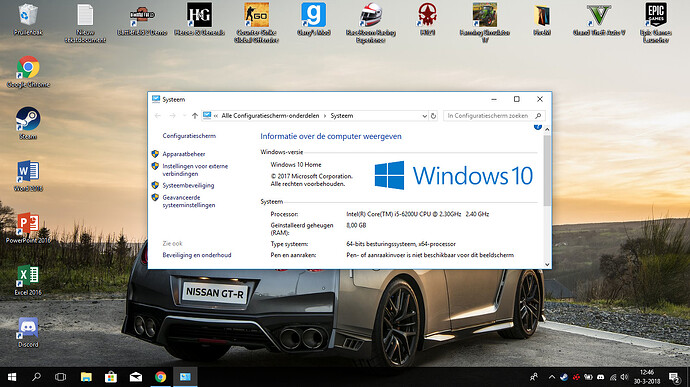Select the desktop icon left of Grand Theft Auto V
The image size is (690, 387).
tap(542, 19)
